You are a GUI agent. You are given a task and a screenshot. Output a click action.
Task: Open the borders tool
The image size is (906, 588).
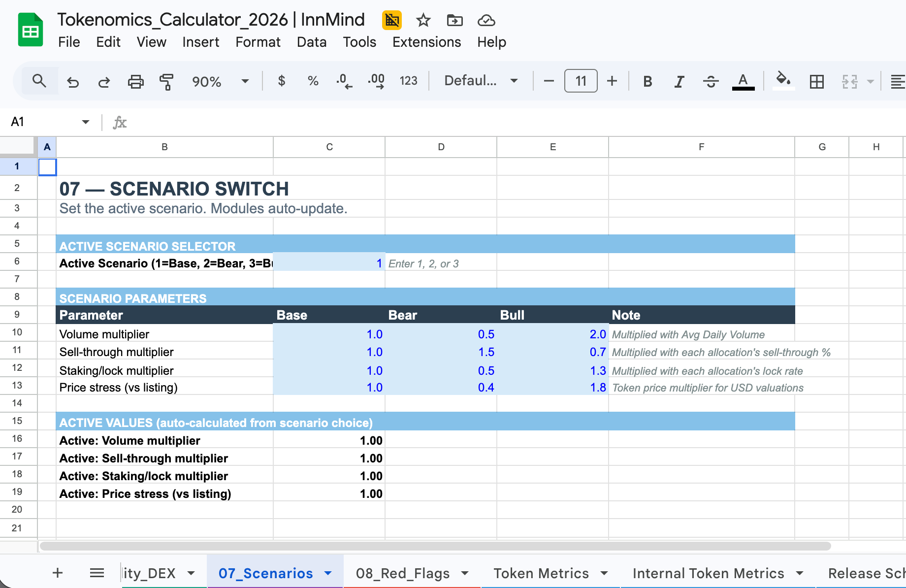tap(816, 81)
